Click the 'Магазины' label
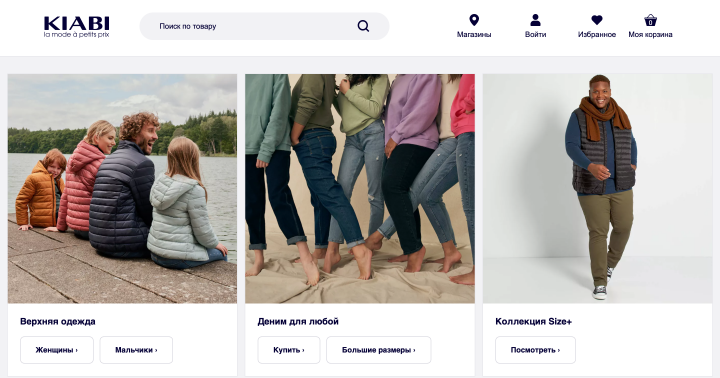 click(474, 34)
